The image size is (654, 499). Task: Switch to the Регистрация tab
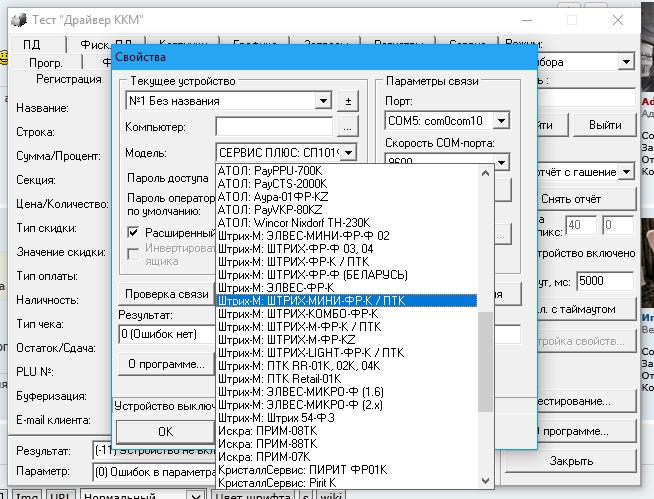(69, 78)
